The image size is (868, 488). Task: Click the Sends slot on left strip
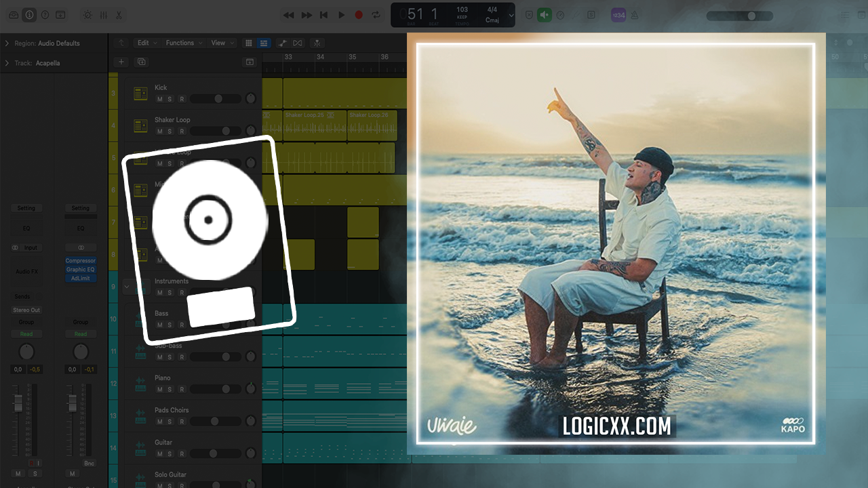click(x=22, y=297)
